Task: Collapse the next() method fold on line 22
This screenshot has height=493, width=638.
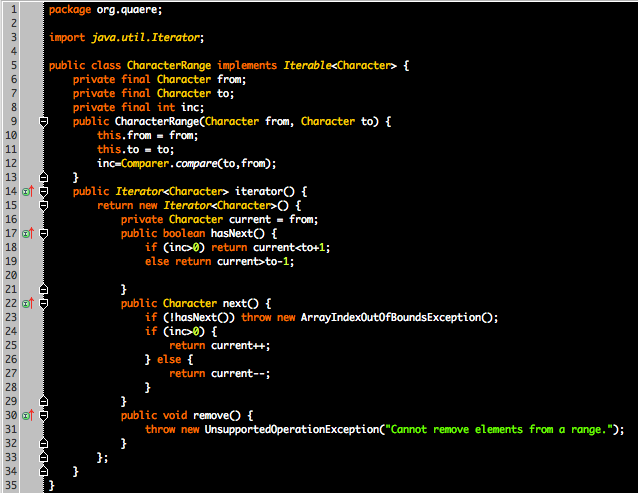Action: [44, 304]
